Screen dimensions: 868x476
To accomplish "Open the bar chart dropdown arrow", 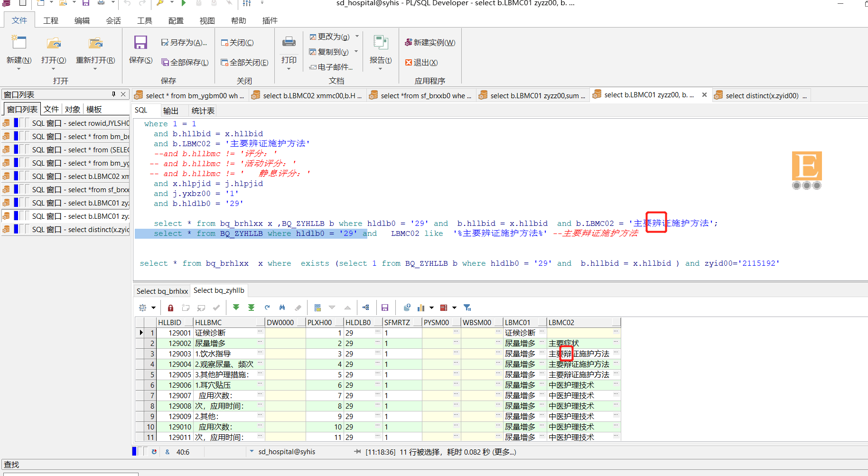I will point(431,308).
